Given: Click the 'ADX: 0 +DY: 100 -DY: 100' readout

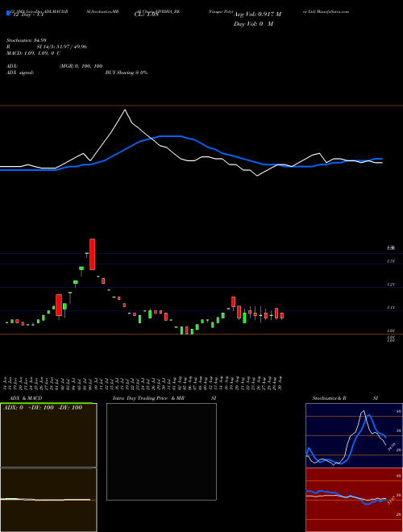Looking at the screenshot, I should [x=43, y=408].
